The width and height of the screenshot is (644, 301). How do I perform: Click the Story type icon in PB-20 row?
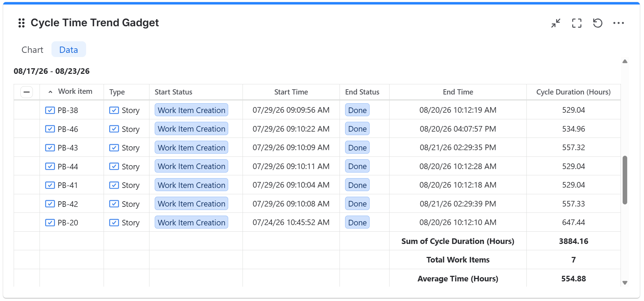[114, 223]
